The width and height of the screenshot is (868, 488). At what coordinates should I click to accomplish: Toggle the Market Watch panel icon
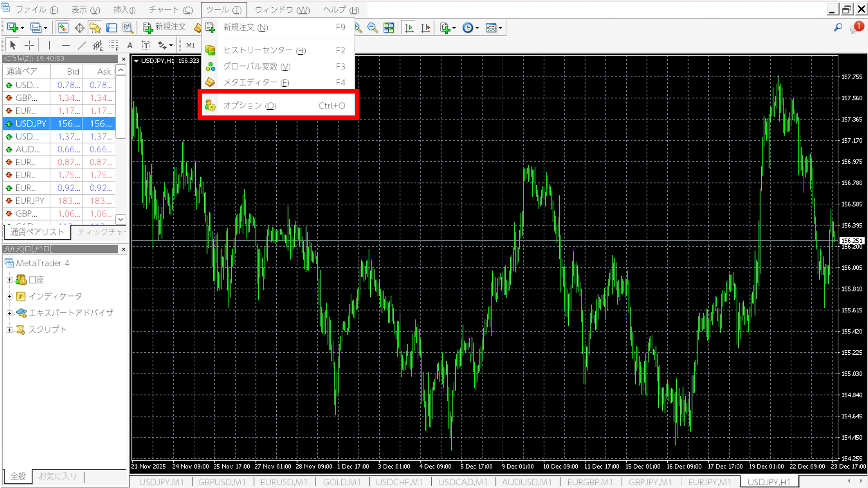point(63,28)
